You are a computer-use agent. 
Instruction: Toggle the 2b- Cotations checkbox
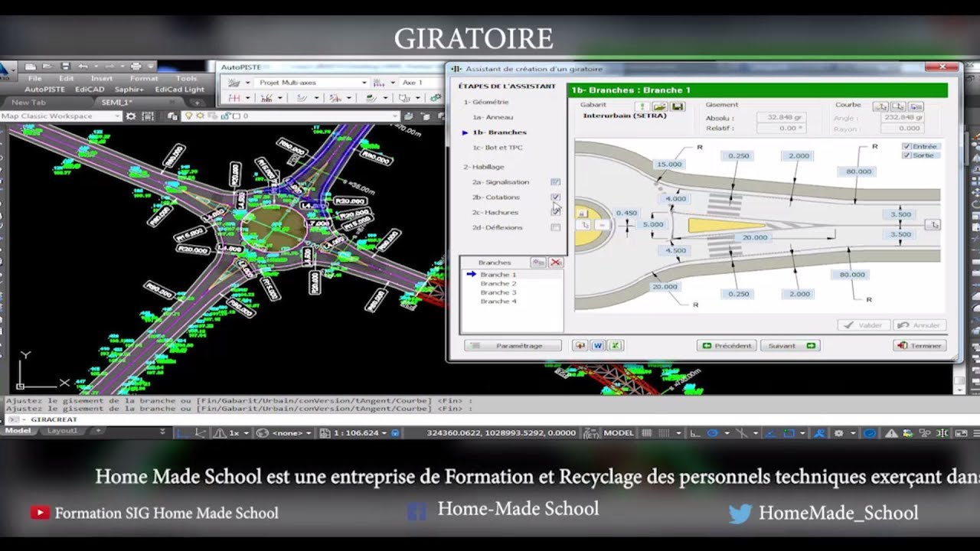coord(556,197)
